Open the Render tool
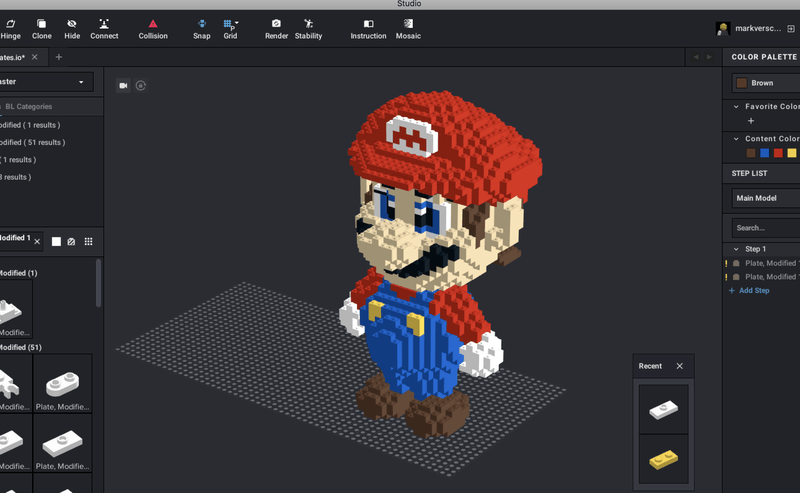800x493 pixels. pyautogui.click(x=276, y=28)
